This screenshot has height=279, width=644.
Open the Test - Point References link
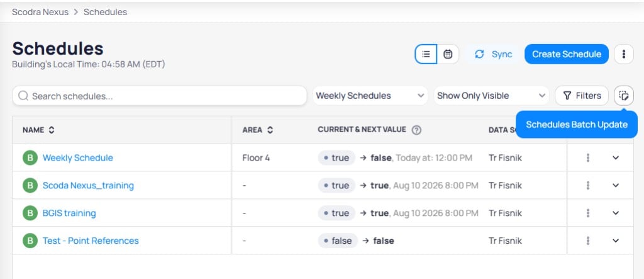[x=91, y=241]
